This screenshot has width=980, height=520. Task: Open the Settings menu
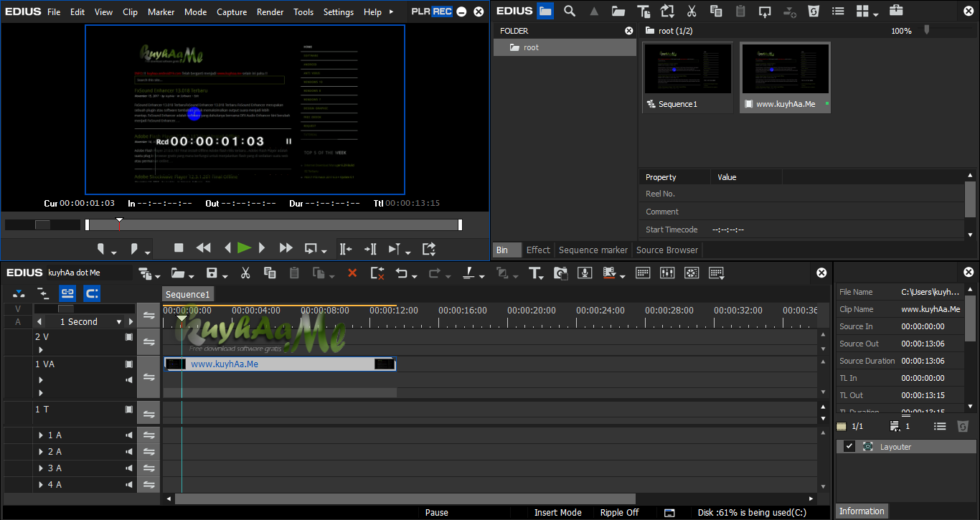(339, 11)
